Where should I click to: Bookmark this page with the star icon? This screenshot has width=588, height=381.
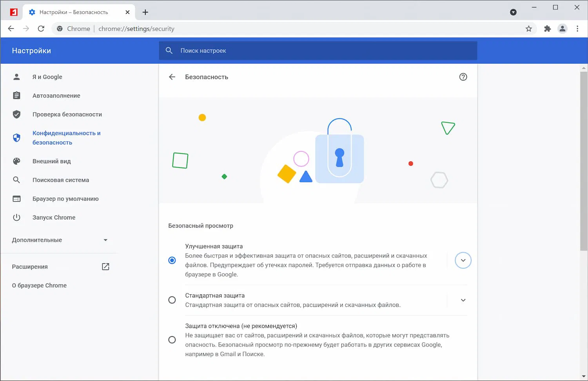pyautogui.click(x=529, y=29)
